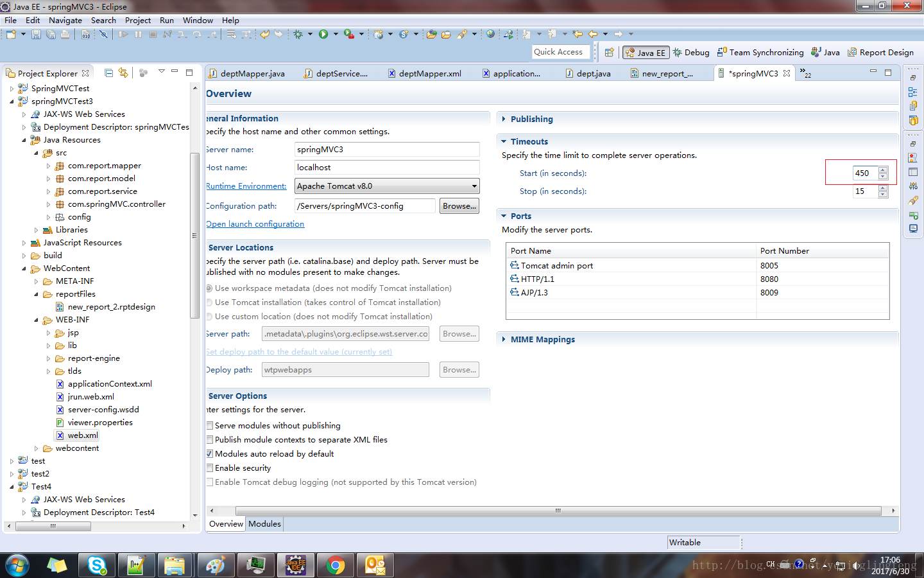The height and width of the screenshot is (578, 924).
Task: Collapse All in Project Explorer
Action: click(108, 73)
